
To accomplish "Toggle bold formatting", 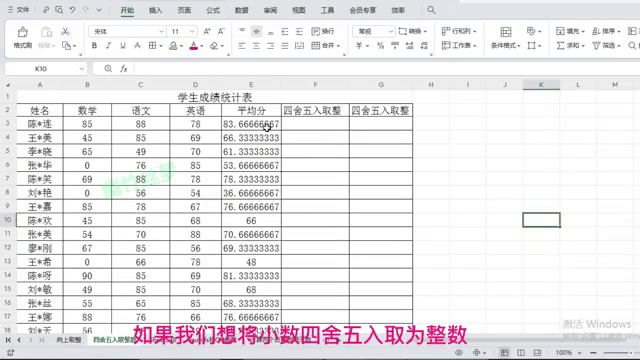I will point(94,46).
